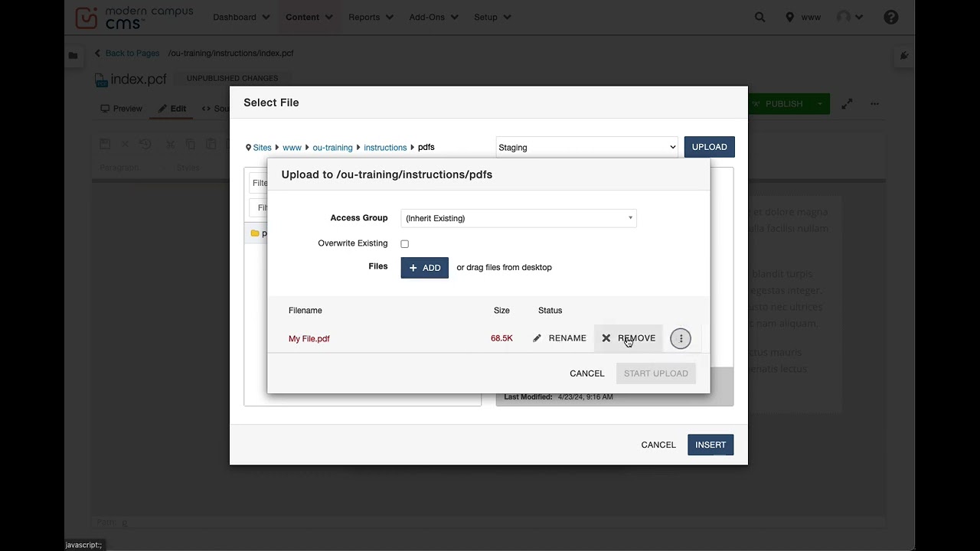
Task: Cancel the Select File dialog
Action: [658, 445]
